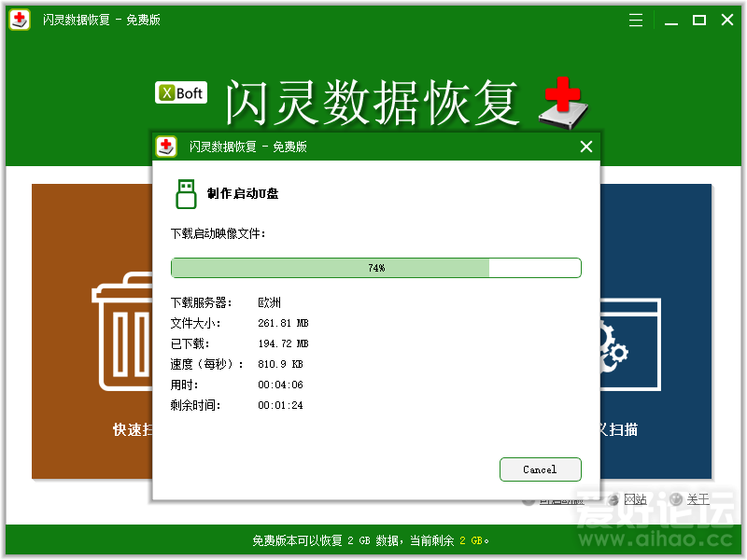Image resolution: width=747 pixels, height=560 pixels.
Task: Click the app icon in the main window title bar
Action: (x=20, y=20)
